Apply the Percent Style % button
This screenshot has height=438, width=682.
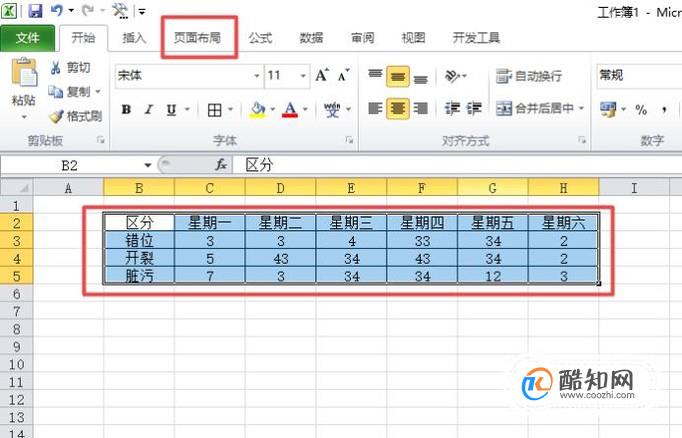[641, 110]
